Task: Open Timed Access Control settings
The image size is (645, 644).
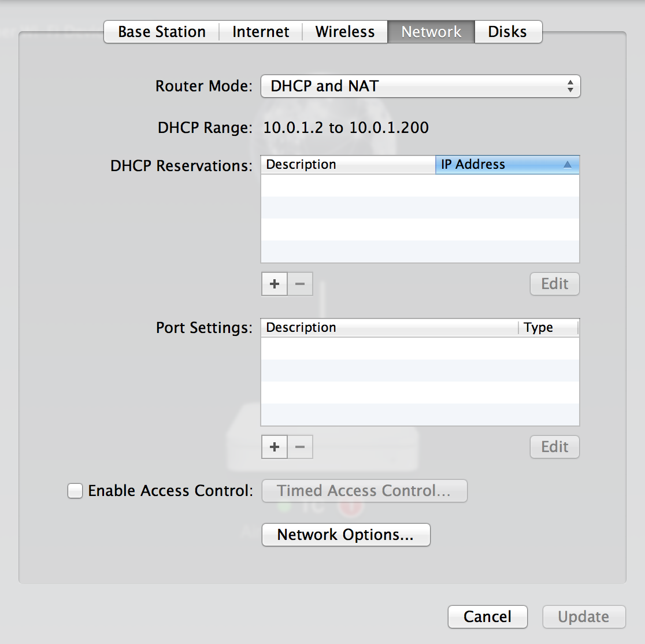Action: pyautogui.click(x=365, y=491)
